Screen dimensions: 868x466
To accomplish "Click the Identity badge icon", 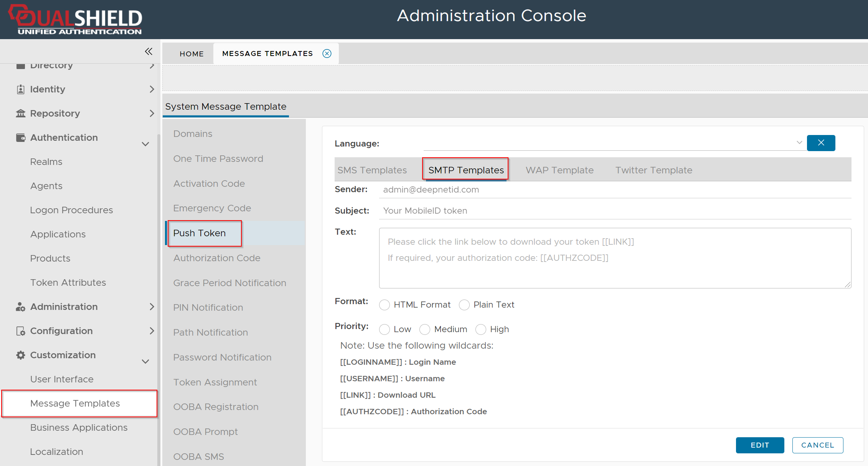I will 21,89.
